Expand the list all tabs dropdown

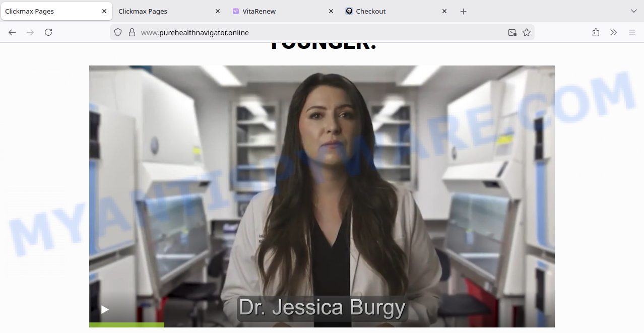click(x=634, y=11)
